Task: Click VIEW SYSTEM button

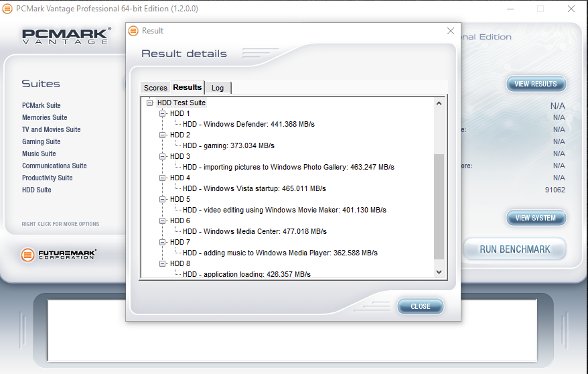Action: tap(536, 218)
